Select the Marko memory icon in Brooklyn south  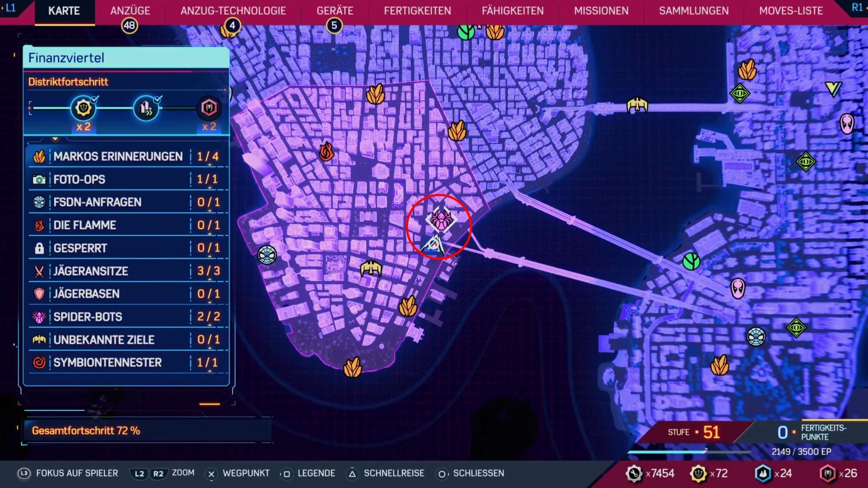(720, 365)
